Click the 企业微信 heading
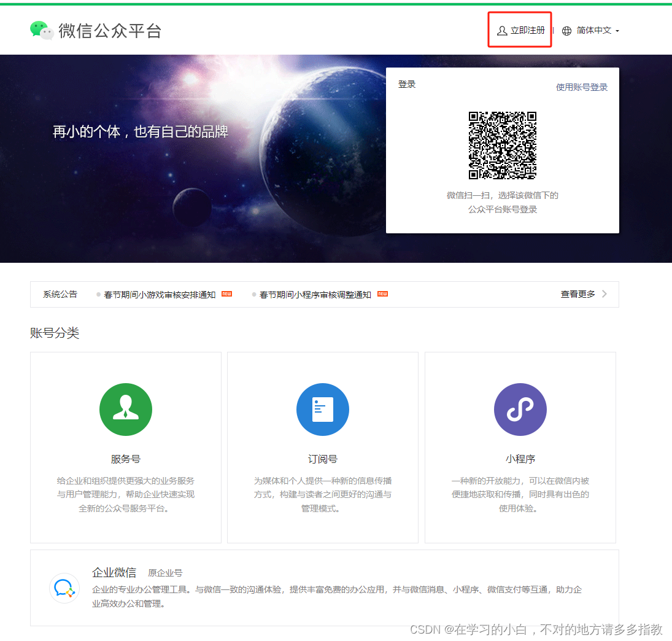672x641 pixels. pos(114,572)
